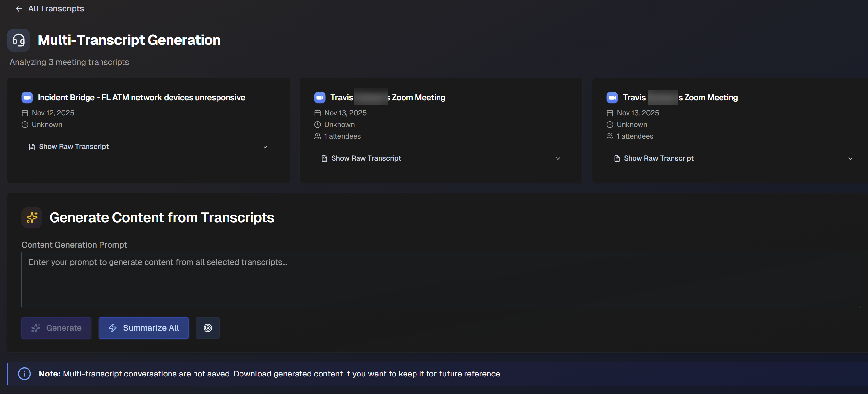Click Zoom camera icon on Incident Bridge card
The width and height of the screenshot is (868, 394).
[27, 98]
